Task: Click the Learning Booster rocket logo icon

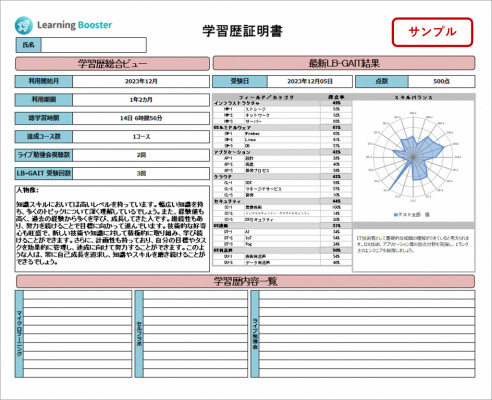Action: coord(24,26)
